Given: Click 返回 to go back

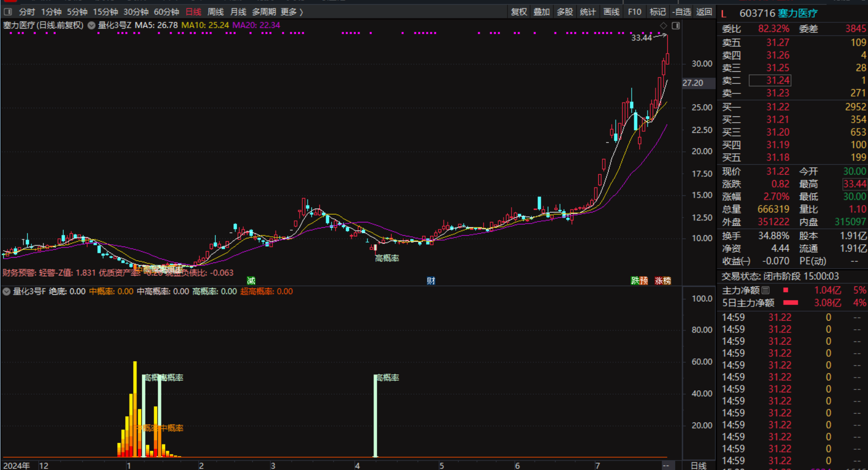Looking at the screenshot, I should [x=704, y=12].
